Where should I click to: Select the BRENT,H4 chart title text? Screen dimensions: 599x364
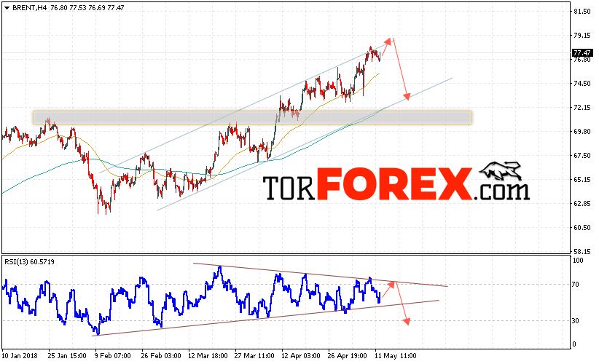[30, 7]
